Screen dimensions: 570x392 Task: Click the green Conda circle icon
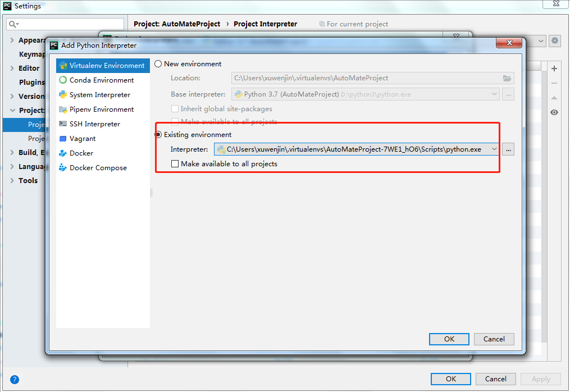[63, 80]
